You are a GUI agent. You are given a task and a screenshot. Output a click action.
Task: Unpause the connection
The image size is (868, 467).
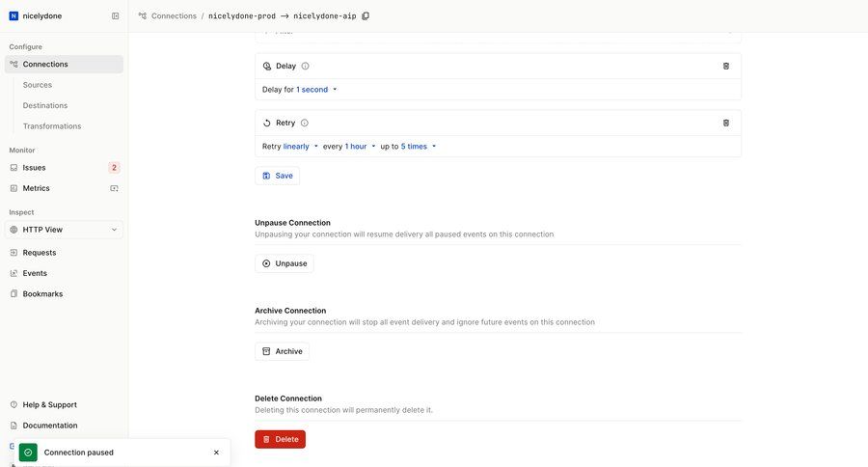pos(285,263)
